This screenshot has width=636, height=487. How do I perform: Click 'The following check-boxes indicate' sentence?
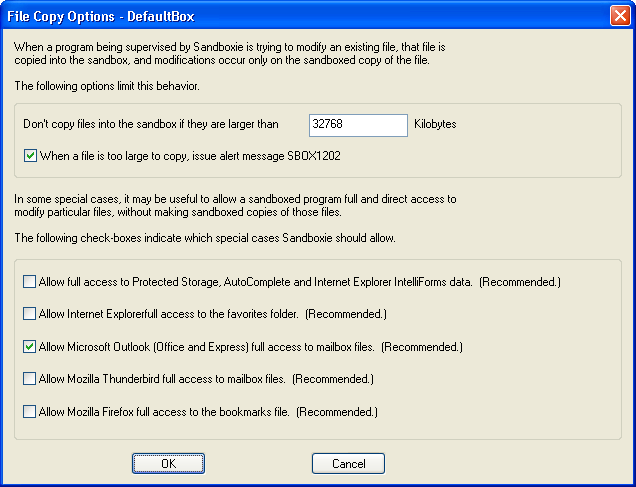205,238
